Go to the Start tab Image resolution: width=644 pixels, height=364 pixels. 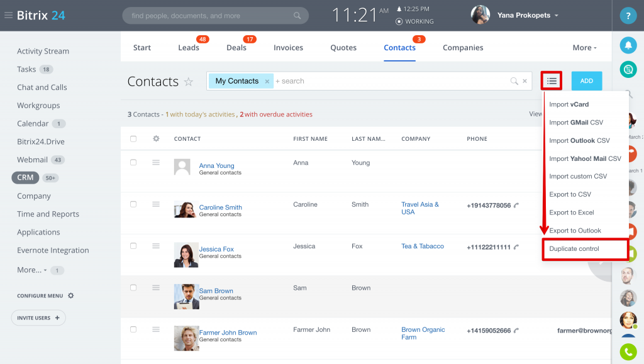[142, 48]
